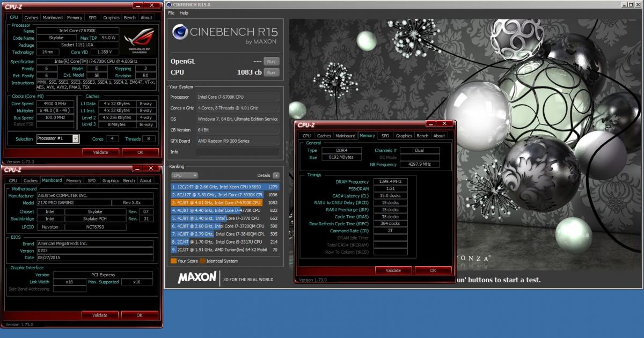Click OK in the CPU-Z mainboard window
The height and width of the screenshot is (338, 644).
pos(140,315)
